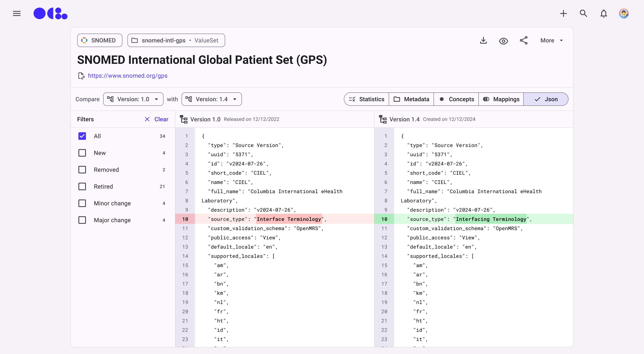Click the SNOMED owner chip
644x354 pixels.
click(100, 41)
